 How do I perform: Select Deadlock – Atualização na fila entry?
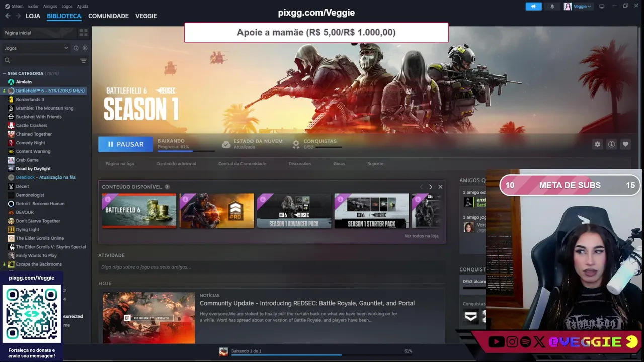tap(46, 177)
